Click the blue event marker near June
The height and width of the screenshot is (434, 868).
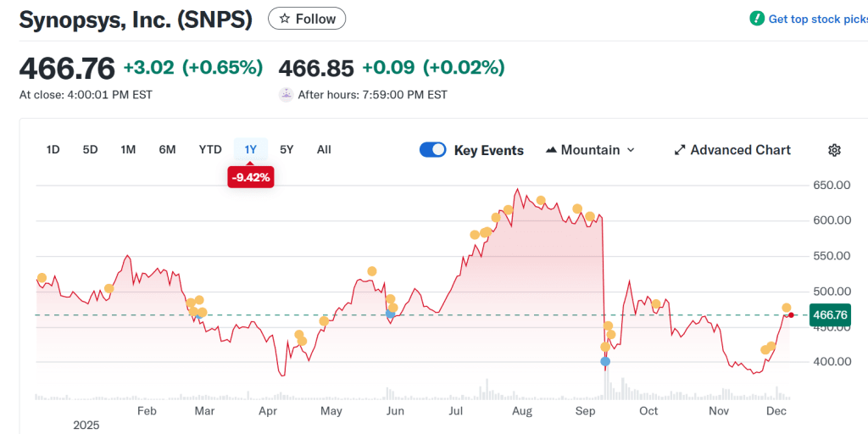click(390, 314)
